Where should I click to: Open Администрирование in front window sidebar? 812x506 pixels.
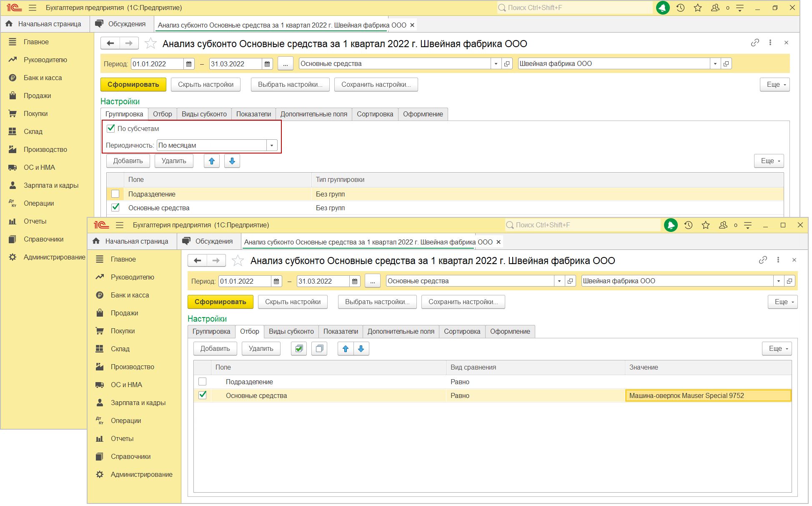coord(141,475)
